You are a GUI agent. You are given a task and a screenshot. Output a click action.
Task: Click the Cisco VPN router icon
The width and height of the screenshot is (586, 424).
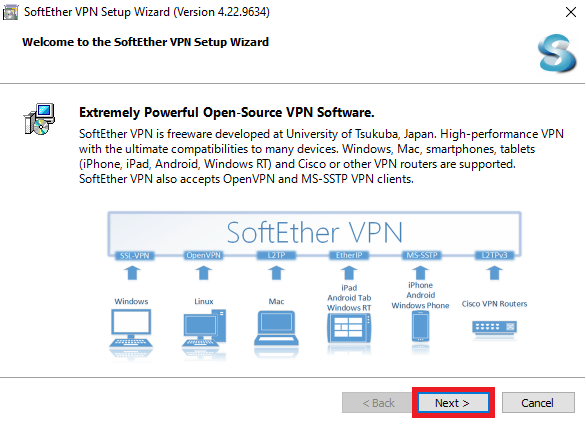[x=494, y=328]
